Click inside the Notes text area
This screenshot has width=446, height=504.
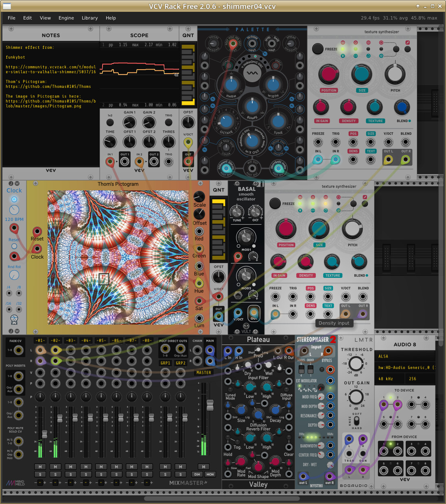pyautogui.click(x=51, y=104)
